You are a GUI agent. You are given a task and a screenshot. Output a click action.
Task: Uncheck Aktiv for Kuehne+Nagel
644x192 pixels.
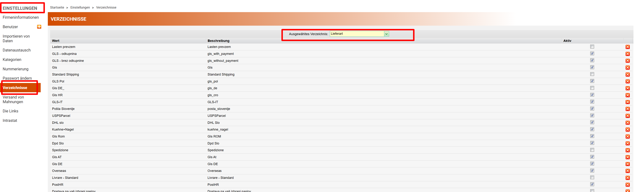pyautogui.click(x=592, y=129)
